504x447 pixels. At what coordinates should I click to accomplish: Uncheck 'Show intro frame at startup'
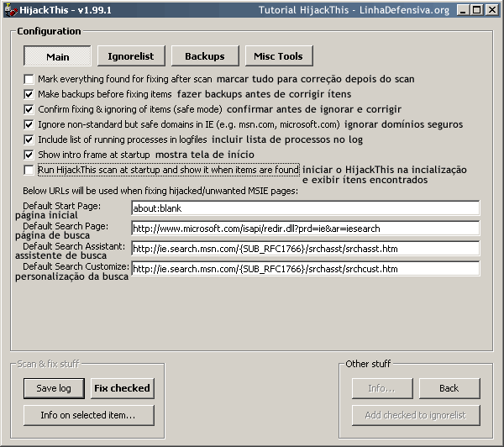pyautogui.click(x=29, y=155)
